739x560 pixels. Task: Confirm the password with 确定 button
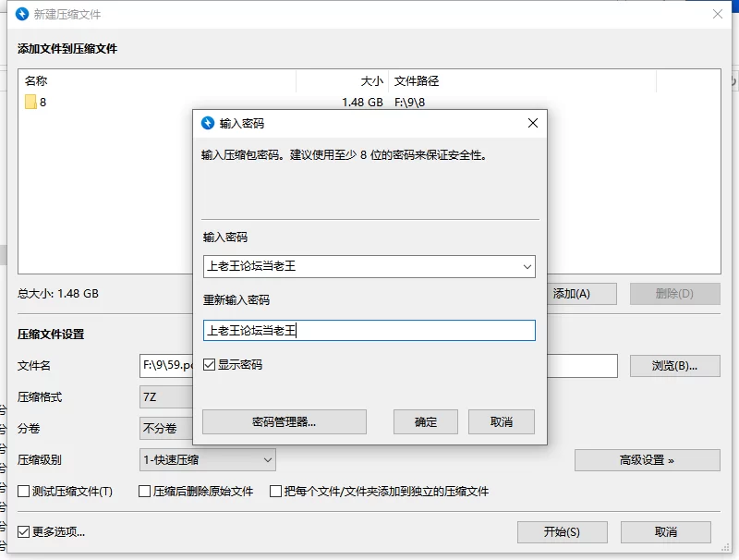(426, 421)
